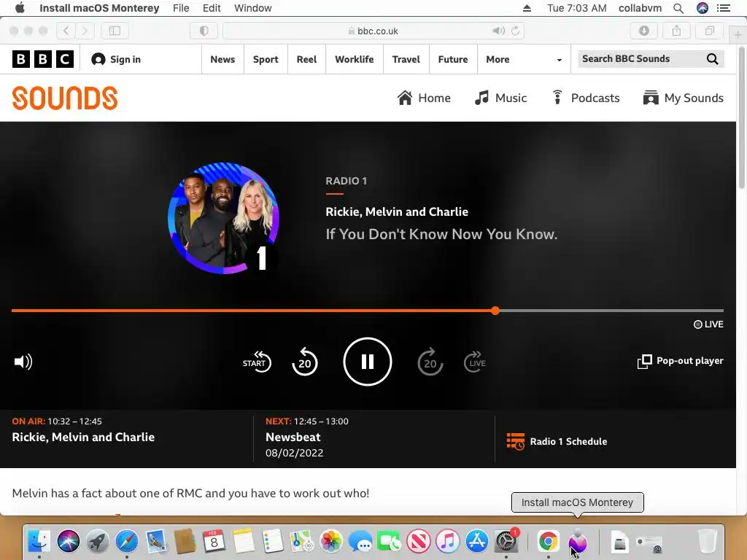747x560 pixels.
Task: Open the Trash in the Dock
Action: [x=708, y=541]
